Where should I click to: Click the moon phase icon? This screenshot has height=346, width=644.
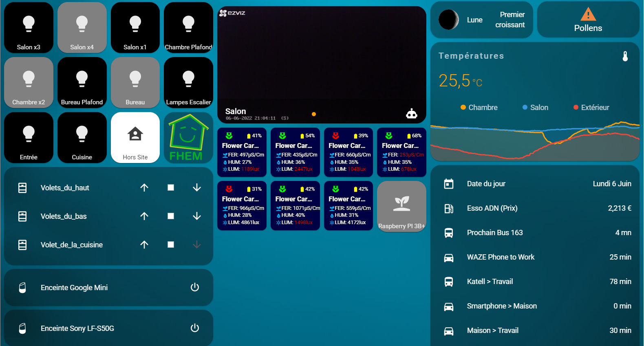[x=449, y=20]
